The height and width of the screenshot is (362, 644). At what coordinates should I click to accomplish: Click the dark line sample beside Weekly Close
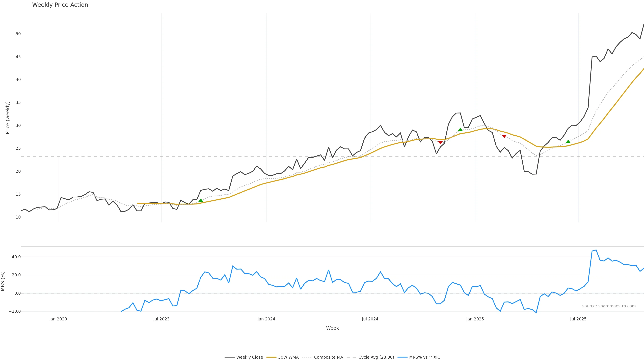coord(229,357)
